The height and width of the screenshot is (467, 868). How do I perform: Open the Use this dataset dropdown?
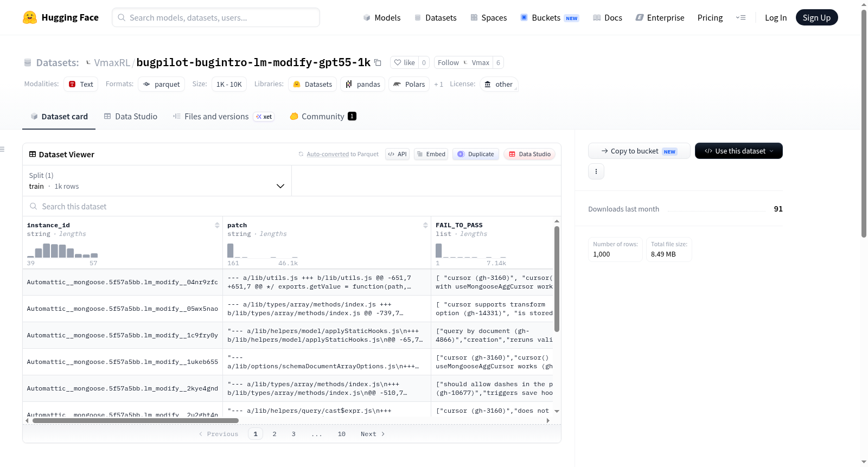point(739,151)
